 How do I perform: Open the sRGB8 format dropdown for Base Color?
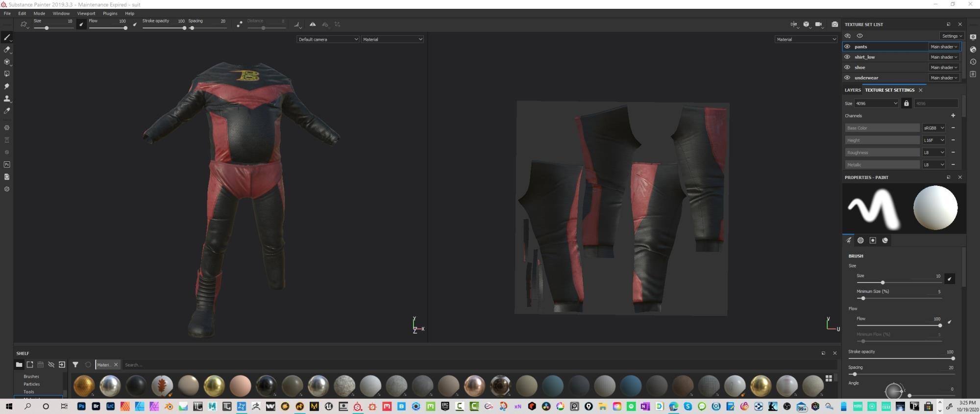(933, 128)
